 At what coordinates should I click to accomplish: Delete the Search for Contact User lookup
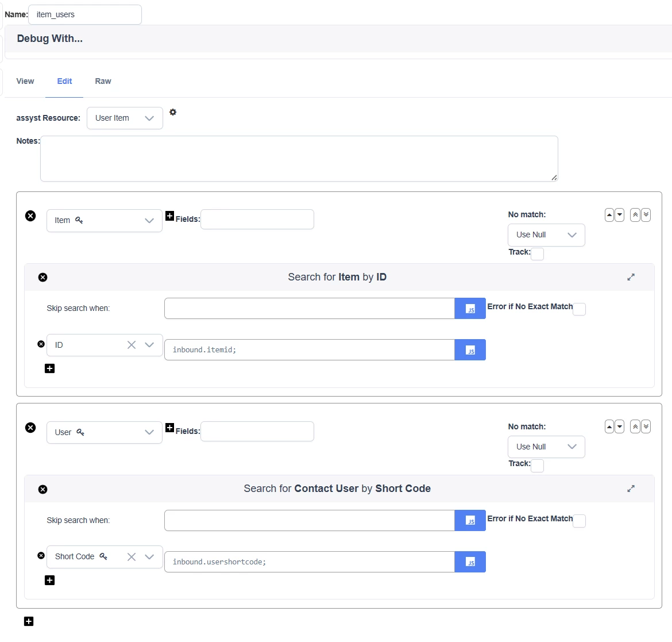[x=43, y=489]
